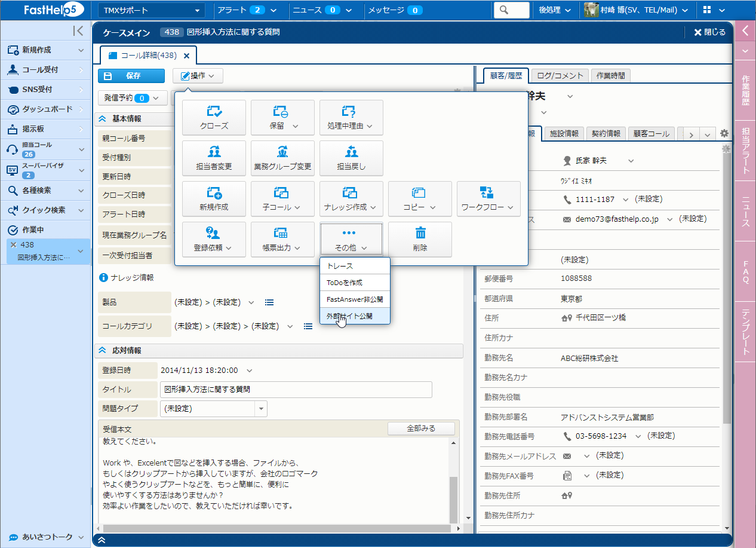Click the New (新規作成) icon in the operations panel
This screenshot has width=756, height=548.
(x=214, y=193)
